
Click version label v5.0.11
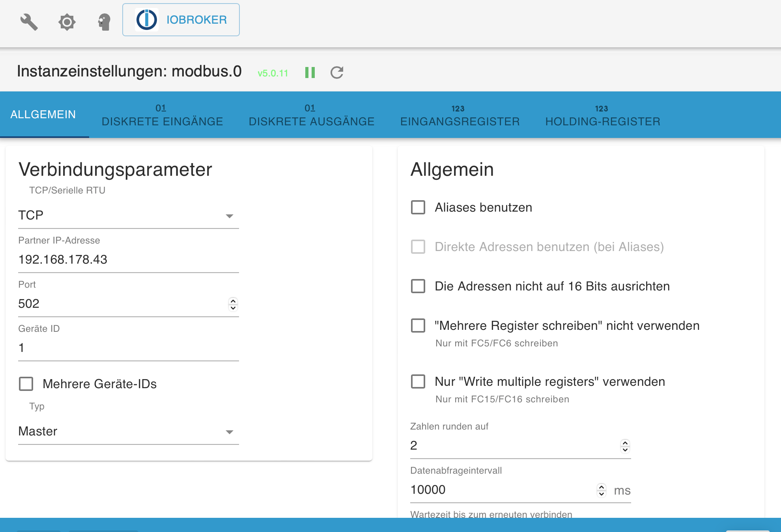273,73
